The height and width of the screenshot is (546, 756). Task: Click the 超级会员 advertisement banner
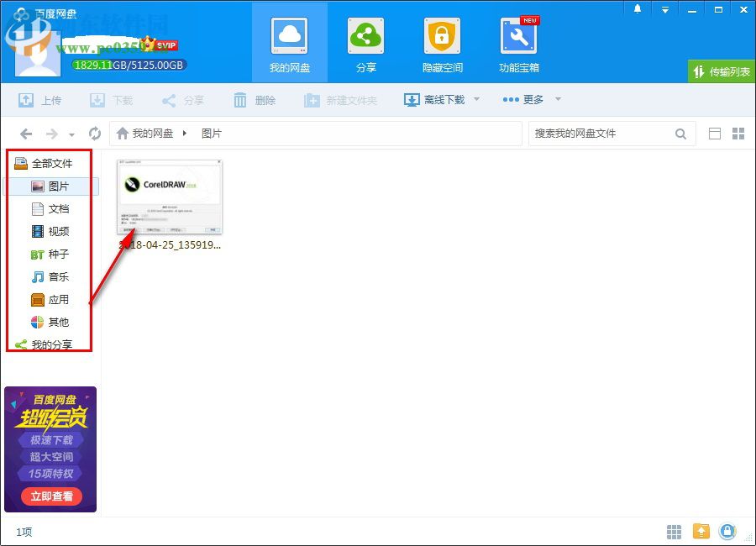[x=50, y=449]
